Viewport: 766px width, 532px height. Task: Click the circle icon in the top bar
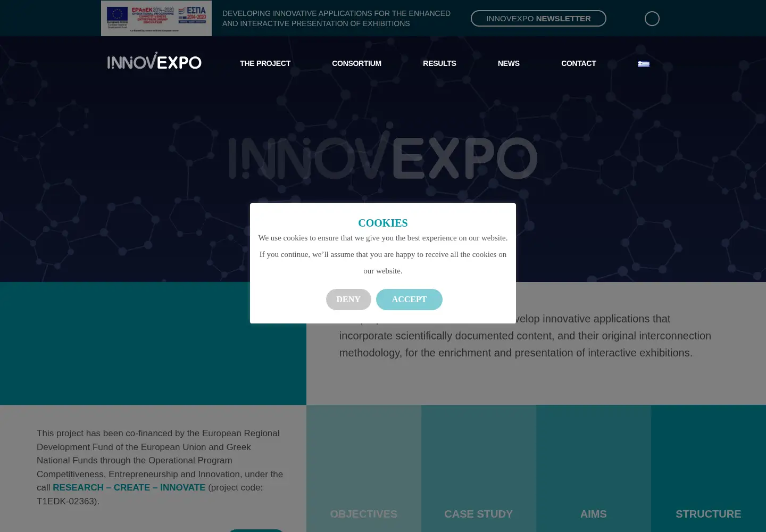(x=652, y=19)
